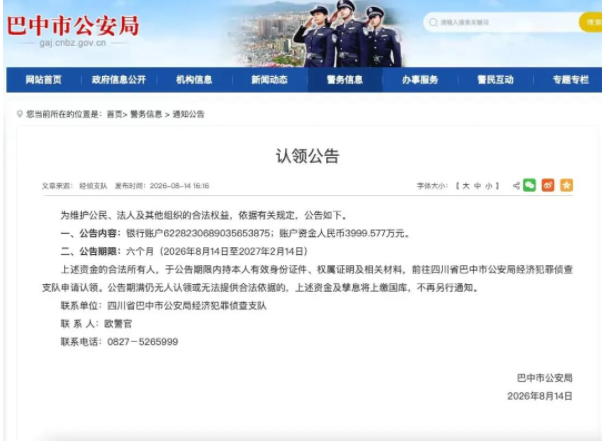
Task: Click the publish time 2026-08-14 16:16
Action: pos(179,186)
